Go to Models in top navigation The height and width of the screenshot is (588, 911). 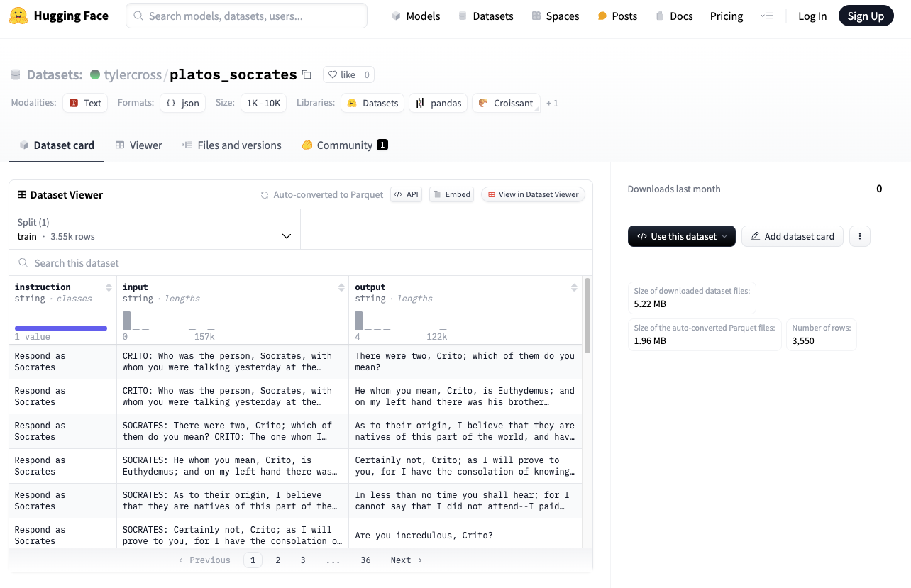[x=416, y=16]
